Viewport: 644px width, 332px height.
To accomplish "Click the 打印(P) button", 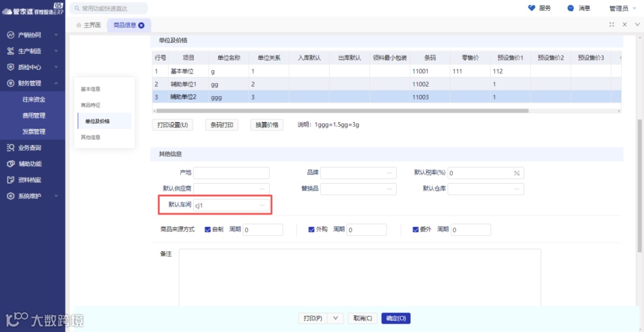I will (314, 318).
